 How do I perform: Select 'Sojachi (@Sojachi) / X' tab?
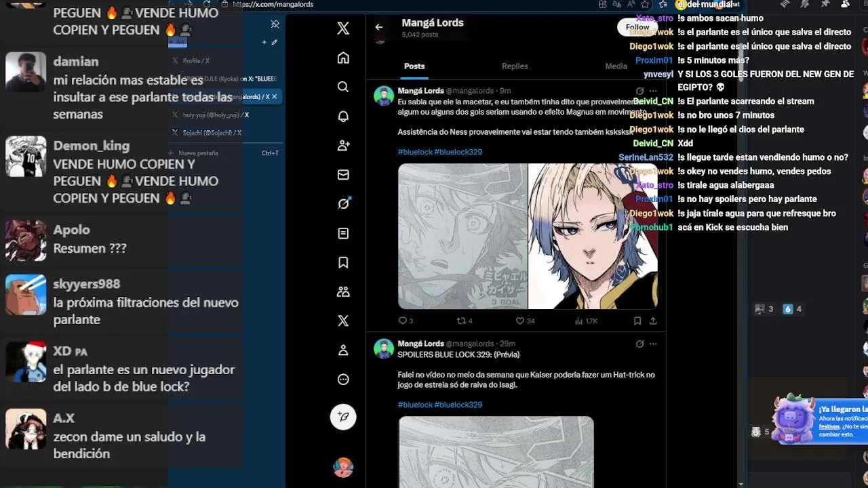[x=224, y=133]
